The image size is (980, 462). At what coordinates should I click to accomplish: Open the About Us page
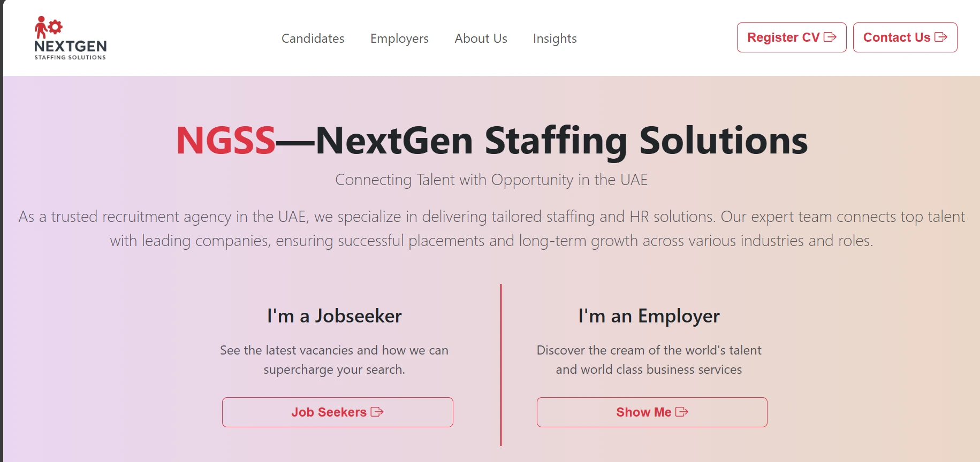coord(481,38)
